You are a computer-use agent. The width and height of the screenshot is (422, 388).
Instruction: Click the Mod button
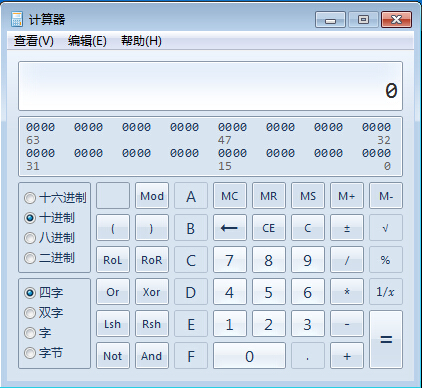152,196
